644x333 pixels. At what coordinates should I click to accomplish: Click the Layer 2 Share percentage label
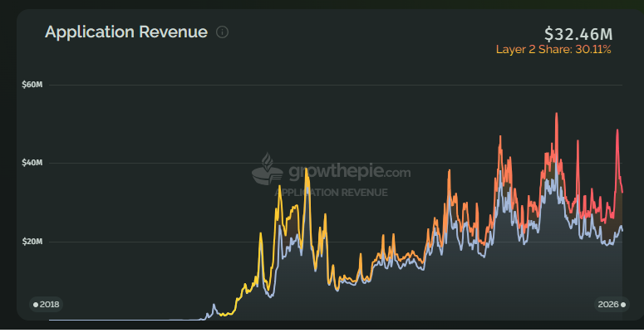click(553, 50)
